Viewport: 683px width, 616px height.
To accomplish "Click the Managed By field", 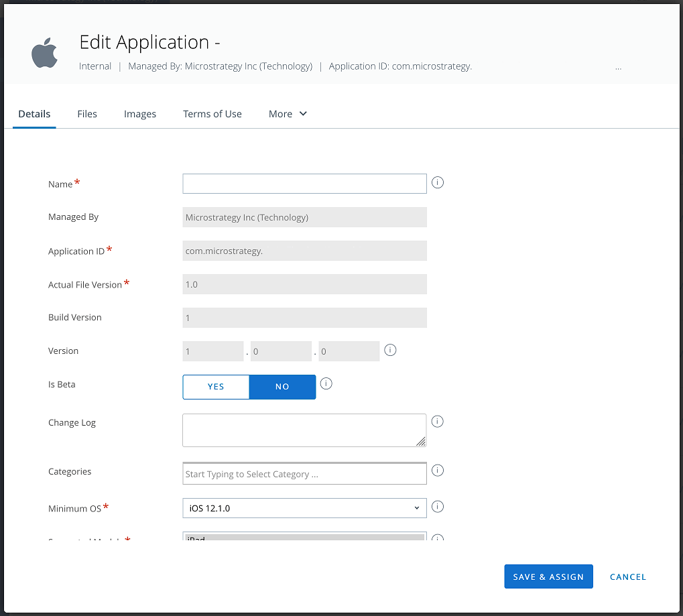I will point(304,217).
